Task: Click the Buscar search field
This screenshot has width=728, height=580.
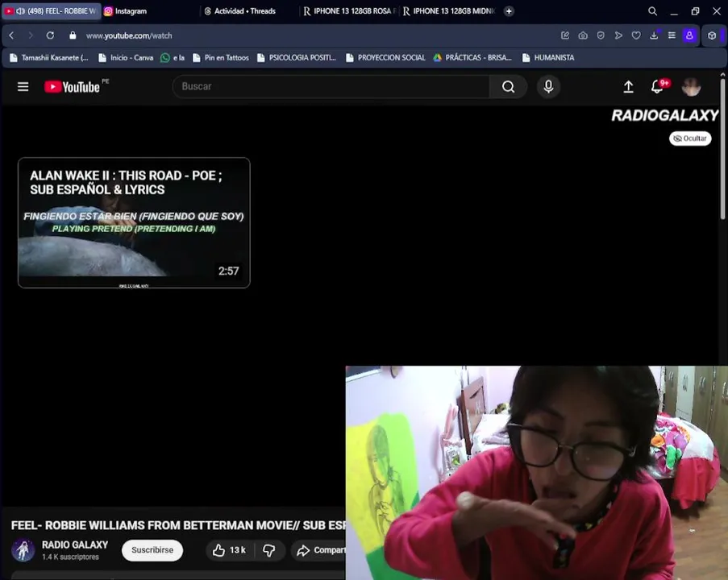Action: (x=331, y=87)
